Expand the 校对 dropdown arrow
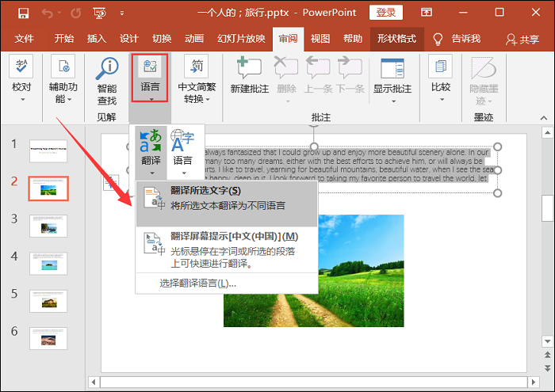Image resolution: width=555 pixels, height=392 pixels. 23,99
